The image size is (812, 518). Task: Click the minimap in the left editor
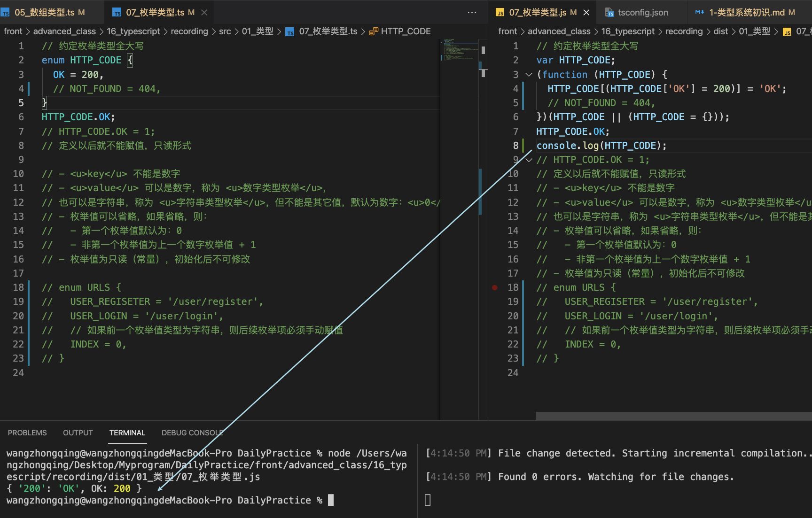pos(459,49)
